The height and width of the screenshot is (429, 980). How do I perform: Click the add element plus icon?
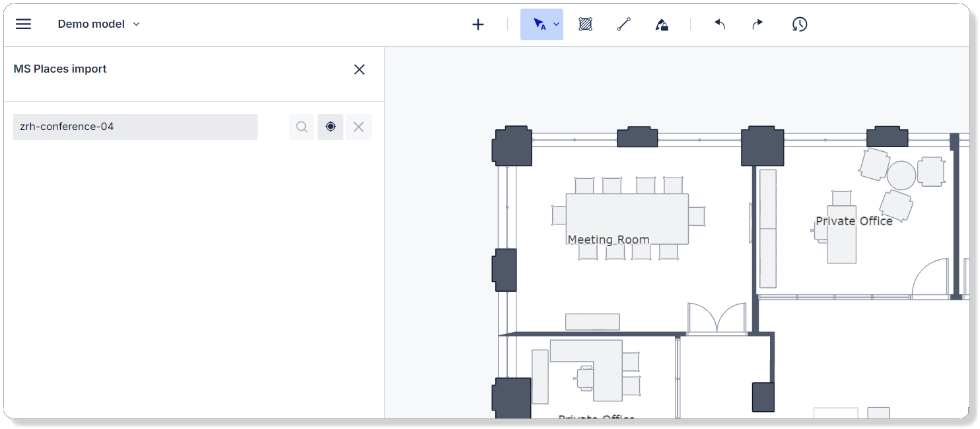click(477, 24)
